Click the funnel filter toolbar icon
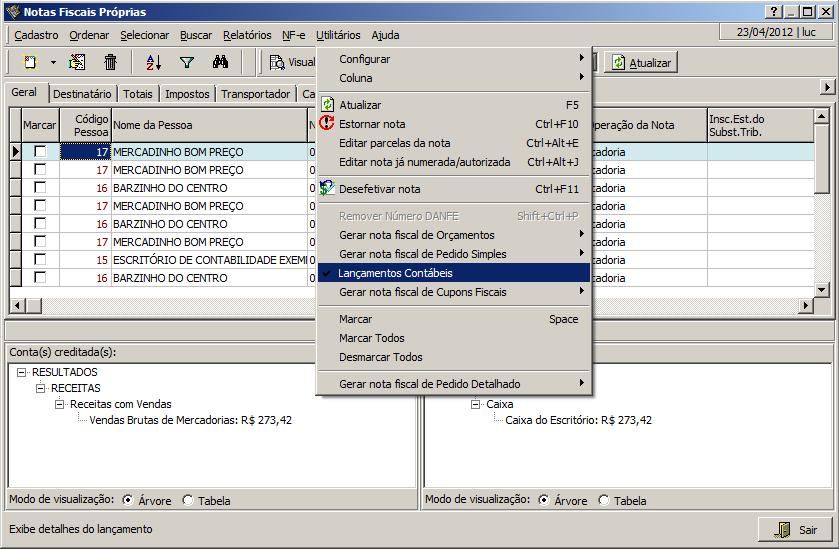 pos(186,62)
